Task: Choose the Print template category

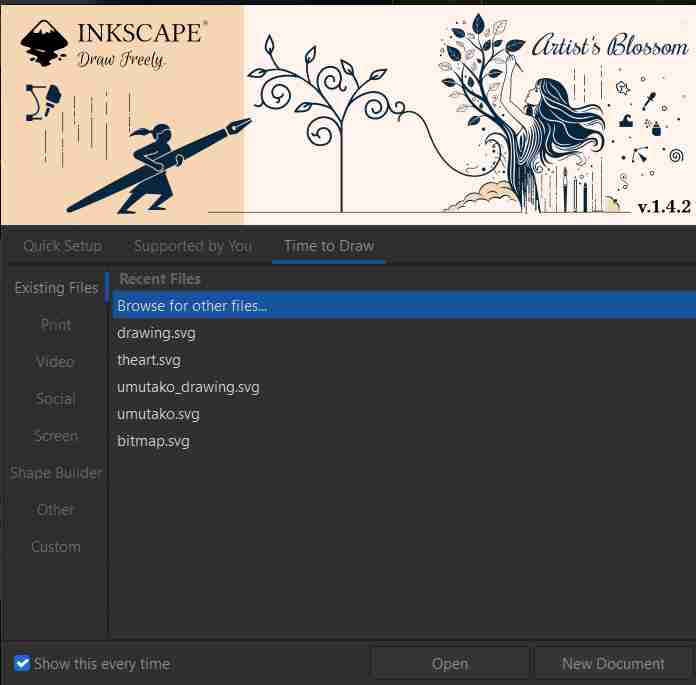Action: pyautogui.click(x=56, y=325)
